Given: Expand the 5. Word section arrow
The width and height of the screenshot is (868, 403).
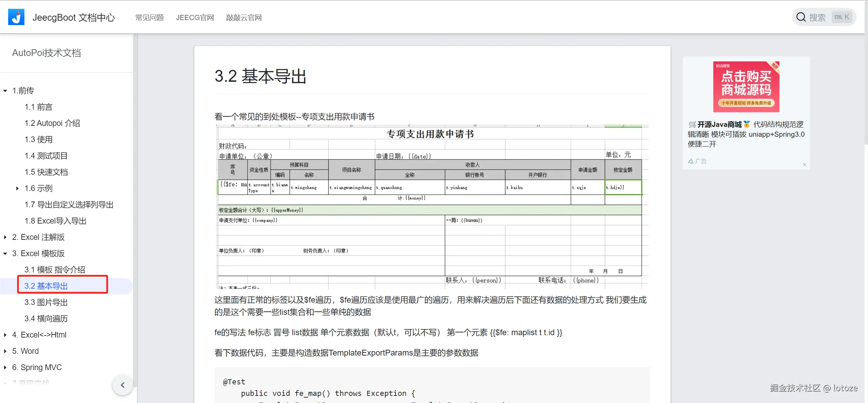Looking at the screenshot, I should click(5, 351).
